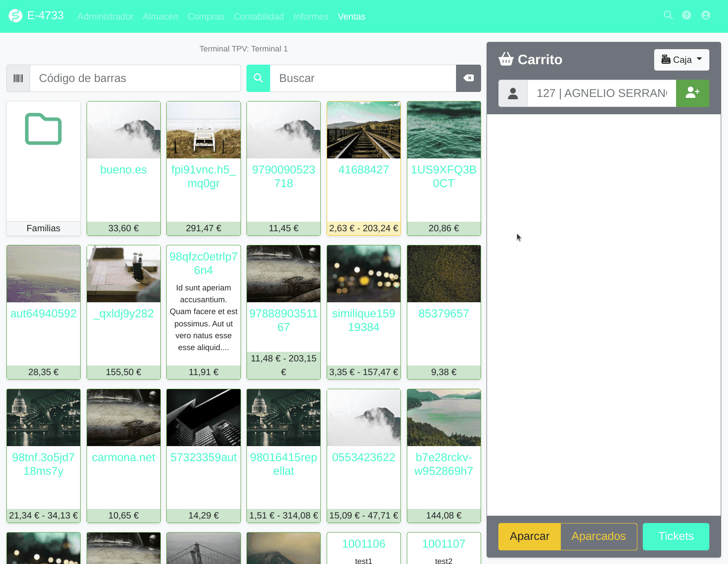Viewport: 728px width, 564px height.
Task: Click the Familias label
Action: click(43, 228)
